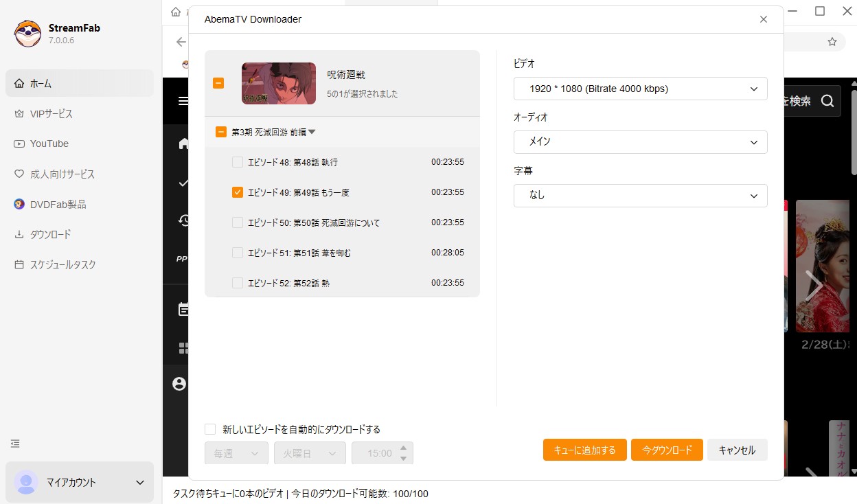Click the bookmark star icon
The height and width of the screenshot is (504, 857).
tap(832, 42)
